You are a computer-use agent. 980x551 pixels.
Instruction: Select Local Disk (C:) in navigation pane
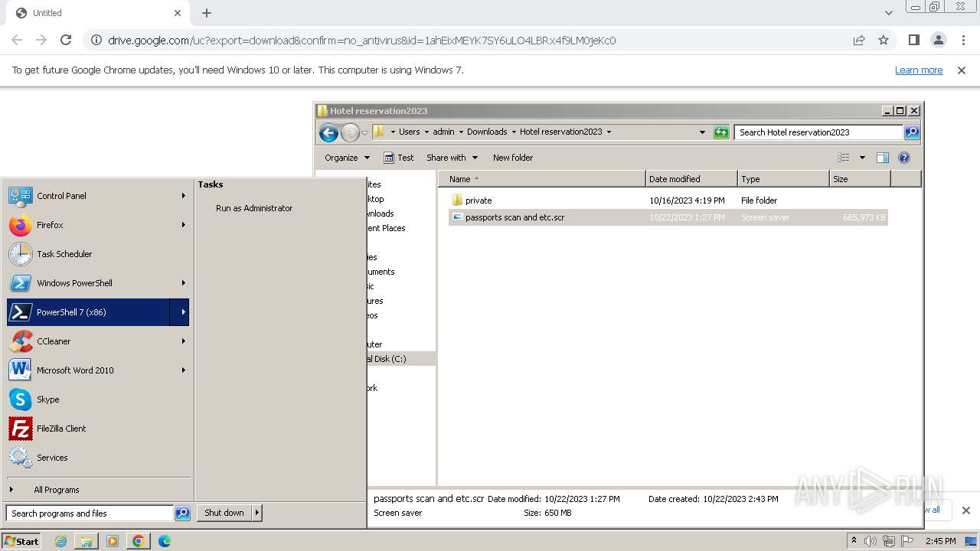point(401,359)
